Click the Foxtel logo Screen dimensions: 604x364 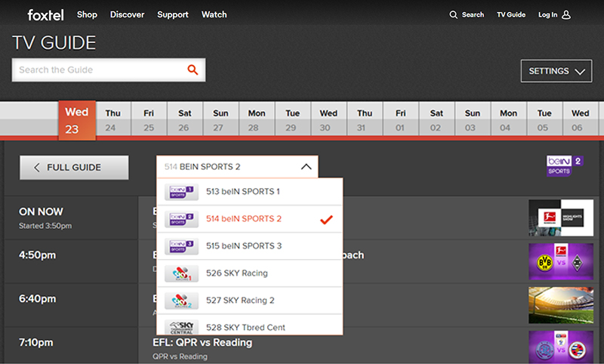45,14
